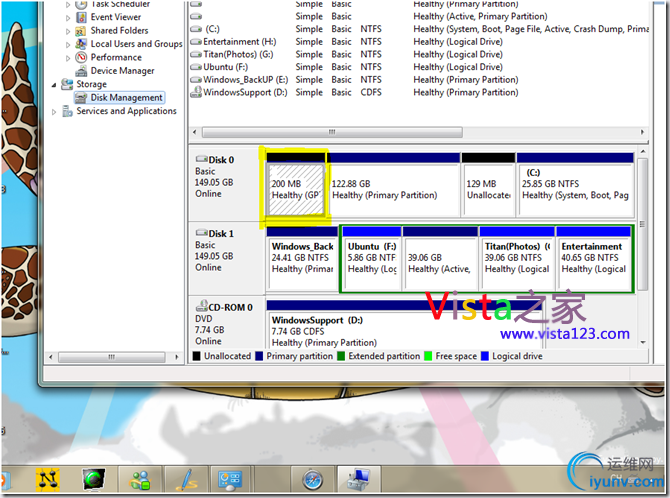Open Device Manager from the tree

(122, 71)
